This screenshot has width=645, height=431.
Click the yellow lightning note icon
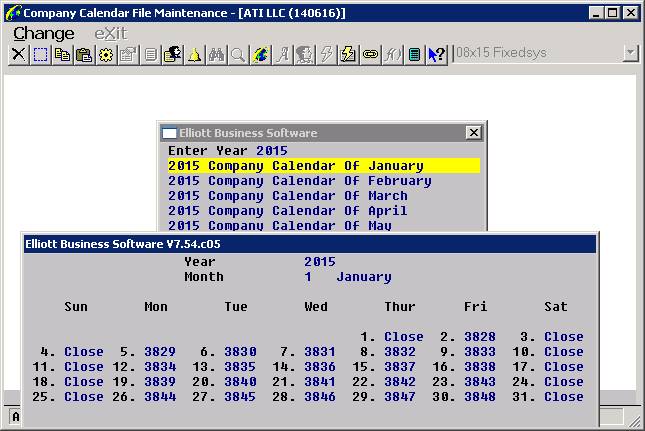click(x=348, y=54)
